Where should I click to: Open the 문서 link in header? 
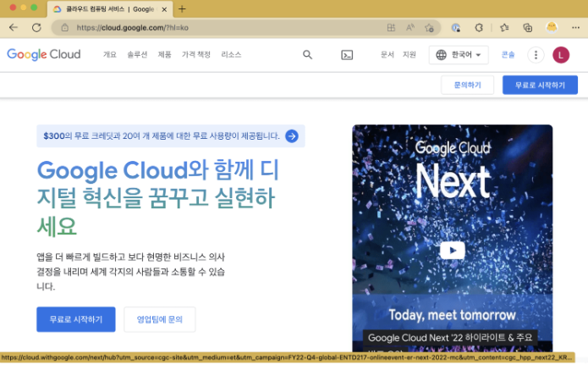pos(387,55)
